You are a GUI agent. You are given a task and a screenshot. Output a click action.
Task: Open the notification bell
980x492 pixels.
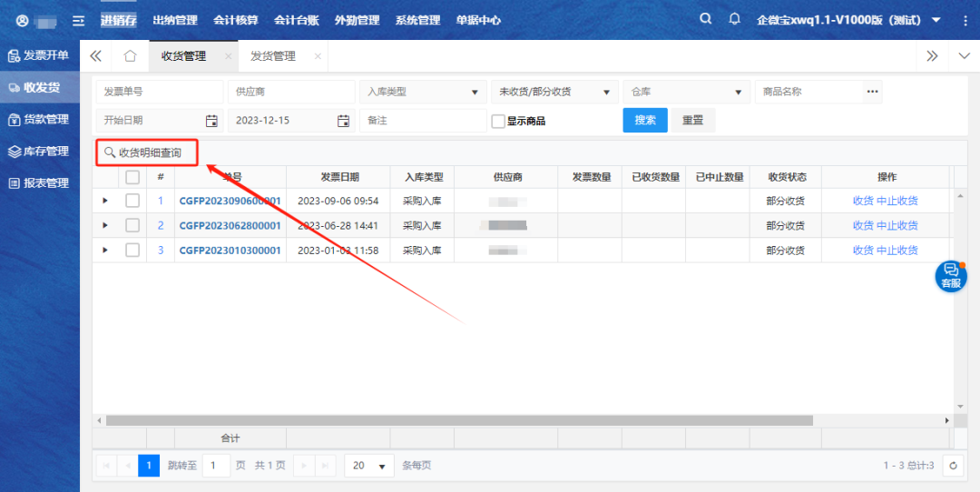(x=735, y=19)
